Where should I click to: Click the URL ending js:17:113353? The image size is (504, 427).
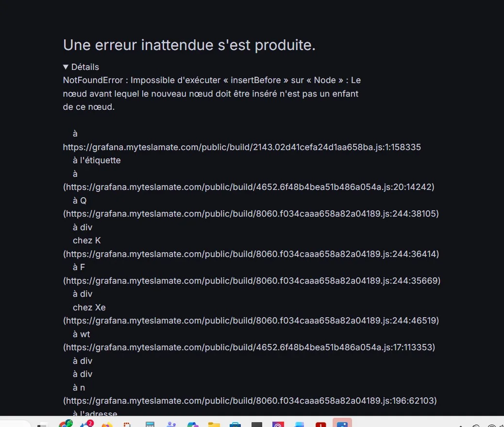click(x=249, y=347)
